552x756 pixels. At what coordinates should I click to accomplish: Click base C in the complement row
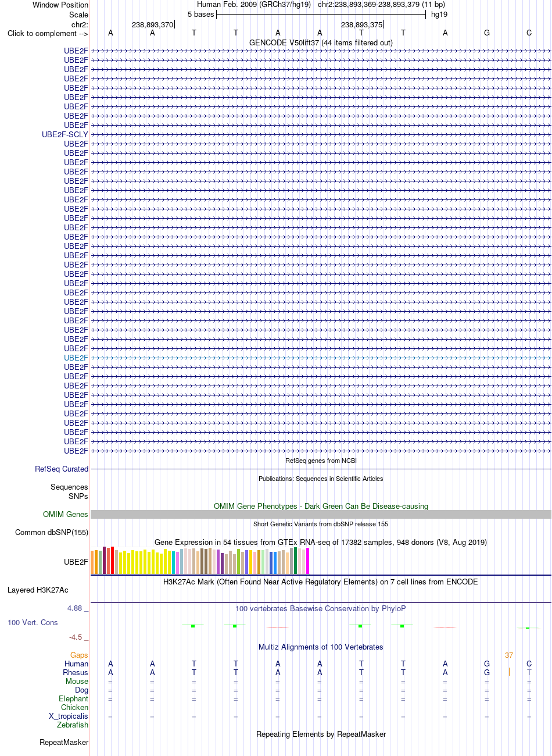[529, 33]
